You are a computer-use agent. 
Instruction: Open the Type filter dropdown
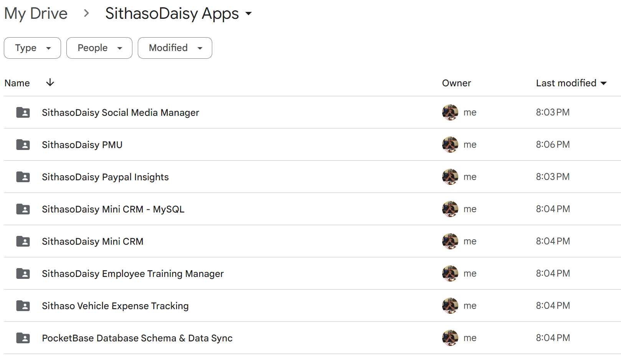pos(32,48)
